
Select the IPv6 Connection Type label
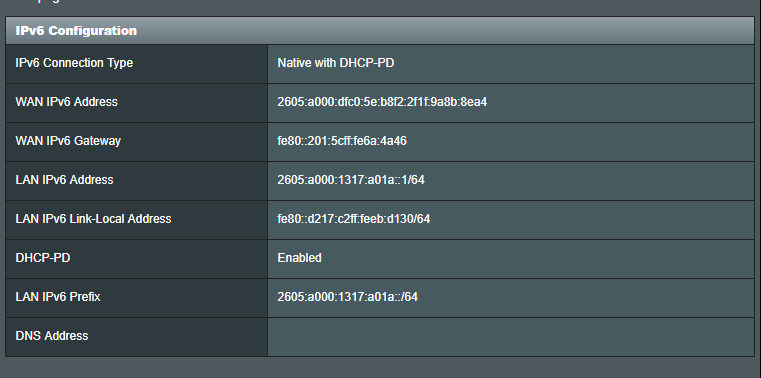74,63
